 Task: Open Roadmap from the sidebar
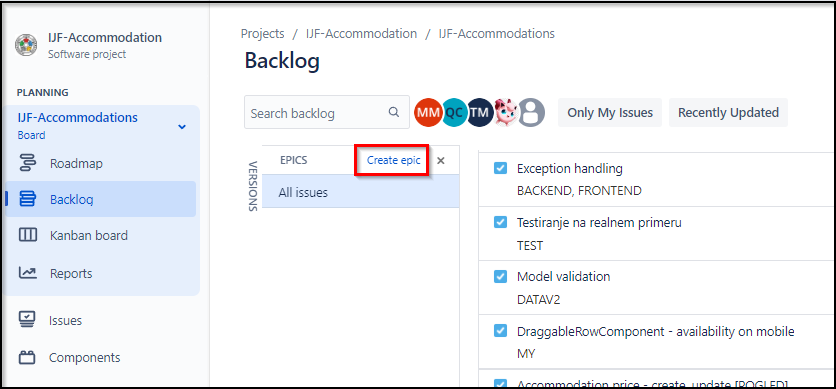point(76,163)
